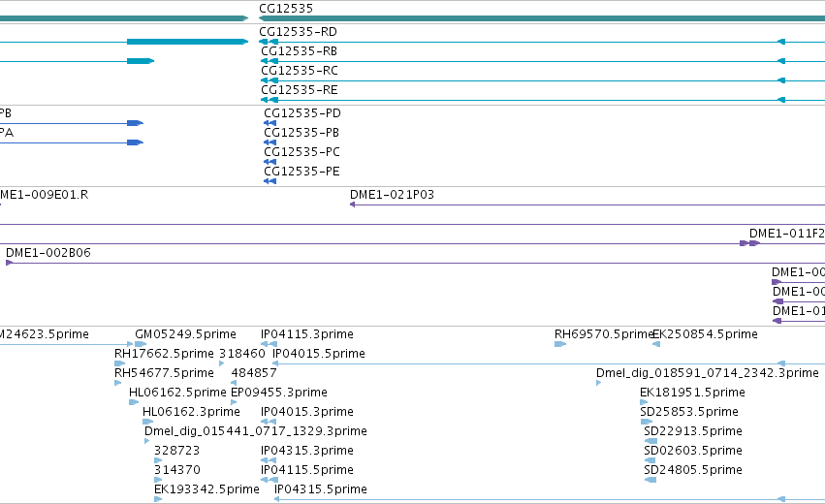Click the arrow glyph under SD22913.5prime

(x=650, y=441)
